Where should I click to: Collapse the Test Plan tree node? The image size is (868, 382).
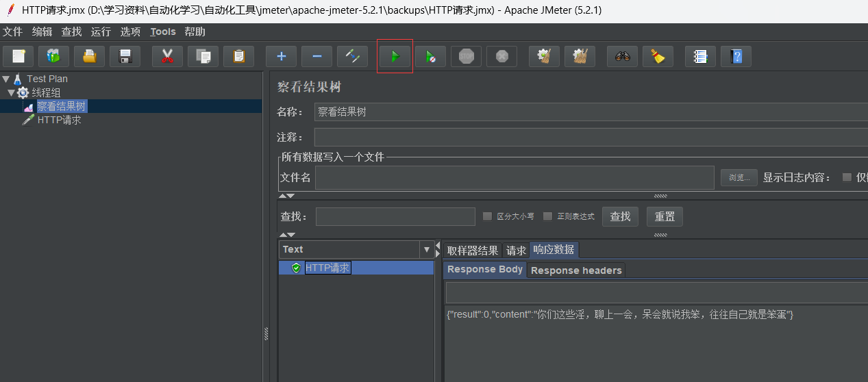6,79
